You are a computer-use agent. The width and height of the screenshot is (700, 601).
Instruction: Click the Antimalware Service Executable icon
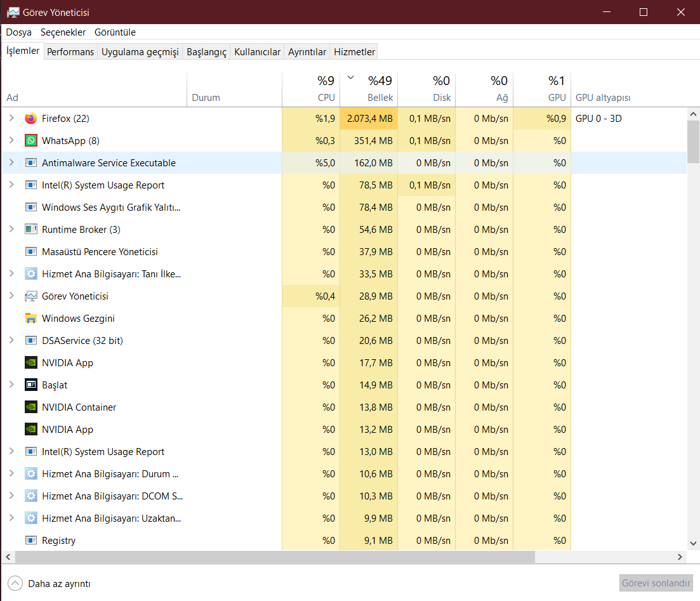coord(31,163)
